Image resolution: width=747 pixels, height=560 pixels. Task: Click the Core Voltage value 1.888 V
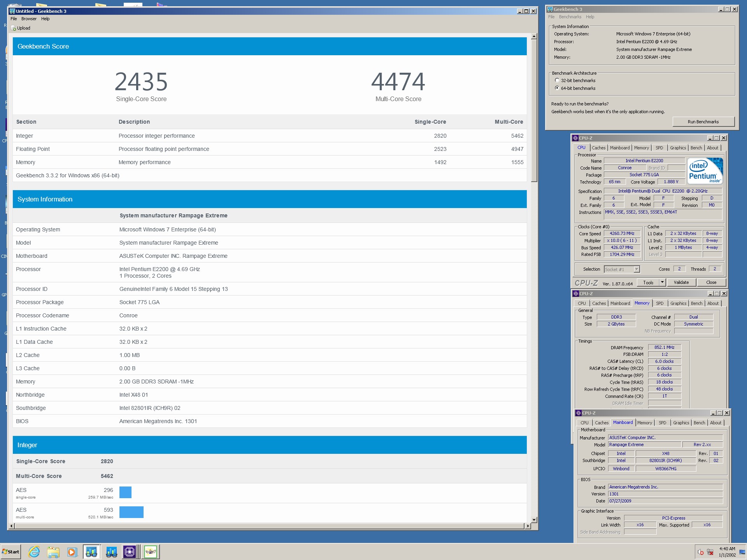[x=671, y=182]
